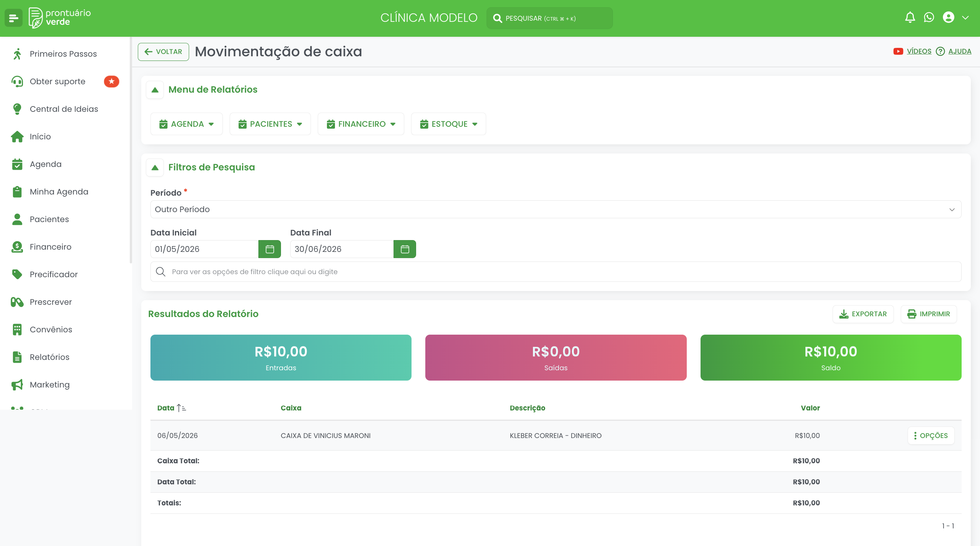Open the Ajuda link

[960, 51]
